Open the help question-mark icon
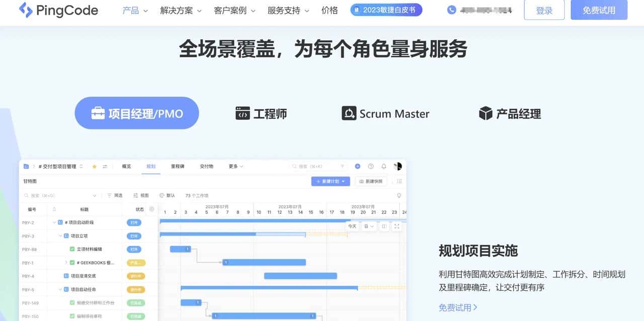The height and width of the screenshot is (321, 644). coord(370,166)
